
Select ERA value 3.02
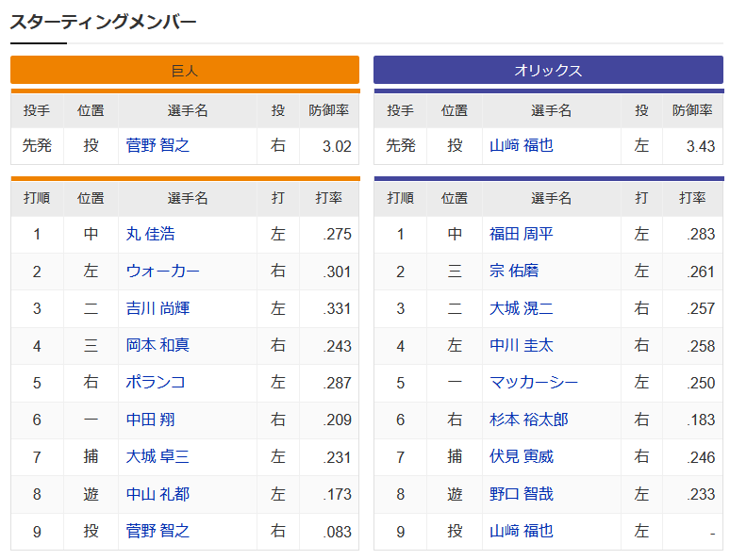(x=337, y=146)
